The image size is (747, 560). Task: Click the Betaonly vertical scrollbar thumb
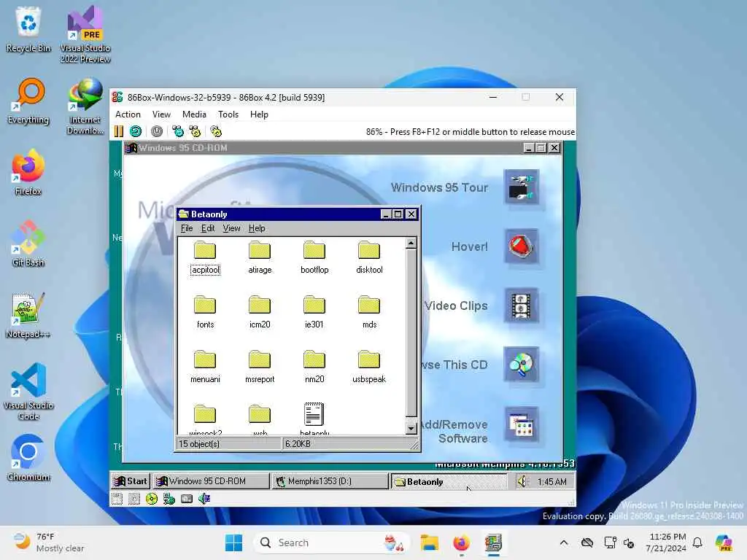[411, 333]
